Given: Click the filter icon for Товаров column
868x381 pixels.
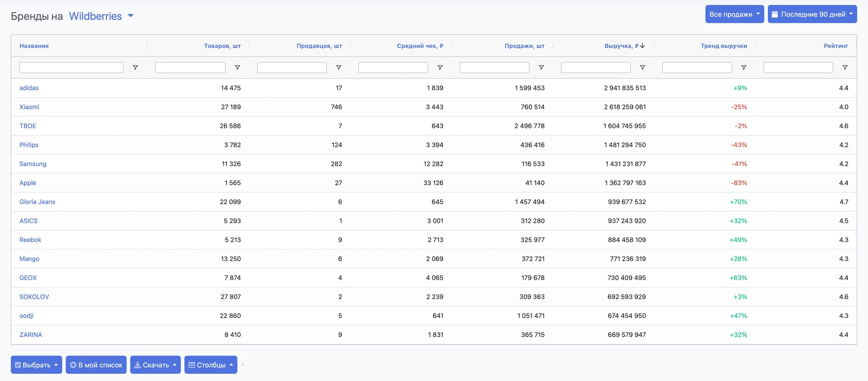Looking at the screenshot, I should [237, 67].
